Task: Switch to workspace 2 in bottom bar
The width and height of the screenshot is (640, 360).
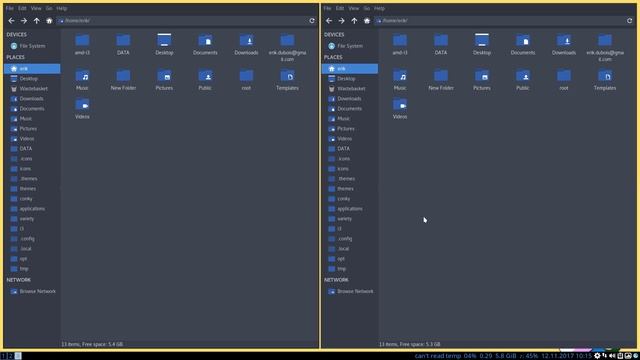Action: coord(11,356)
